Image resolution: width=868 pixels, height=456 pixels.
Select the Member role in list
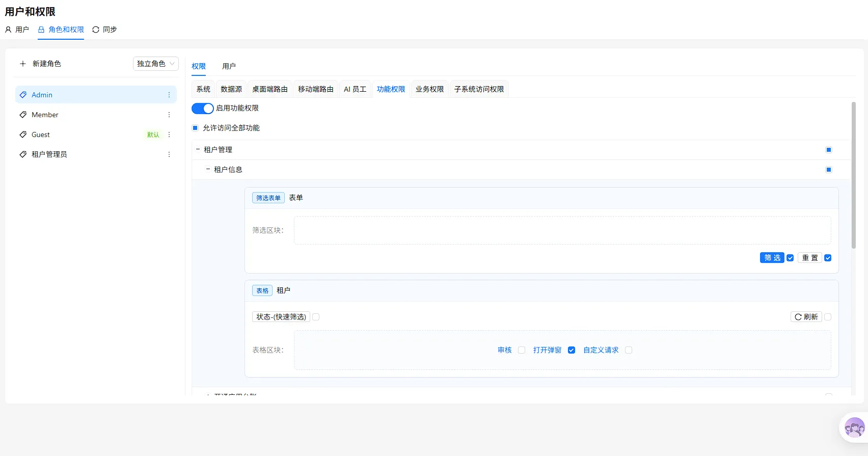[x=96, y=115]
